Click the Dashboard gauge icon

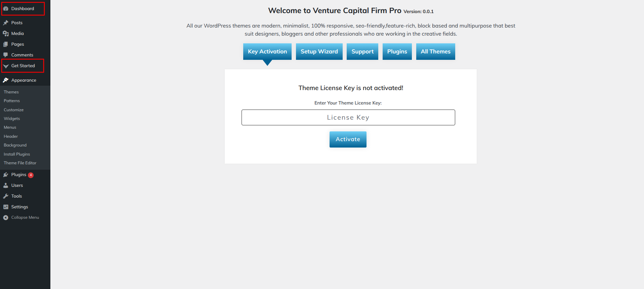(x=6, y=9)
